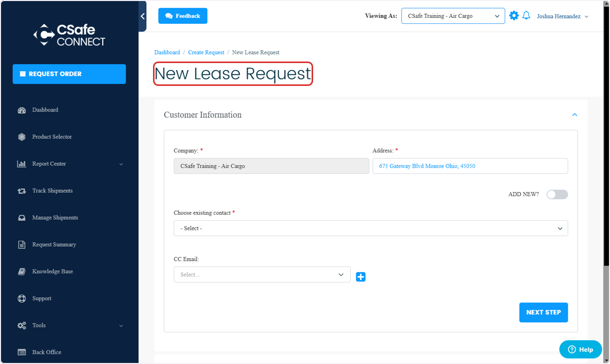Open the Help widget

point(581,349)
